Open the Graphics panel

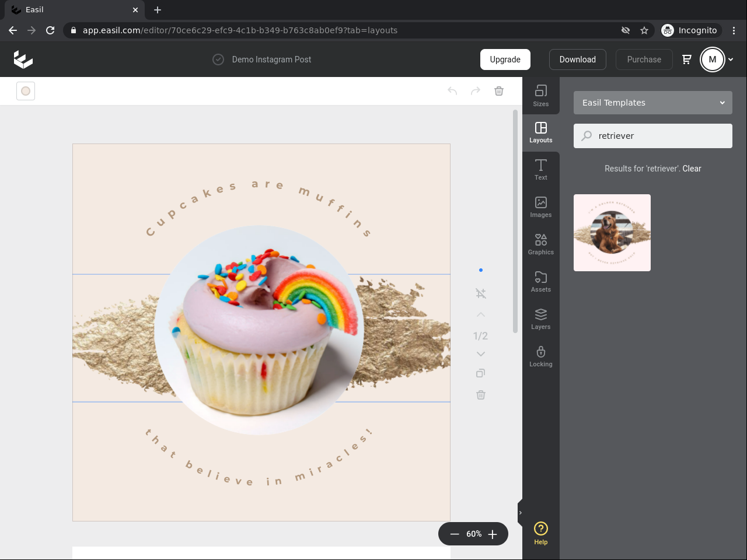point(541,245)
